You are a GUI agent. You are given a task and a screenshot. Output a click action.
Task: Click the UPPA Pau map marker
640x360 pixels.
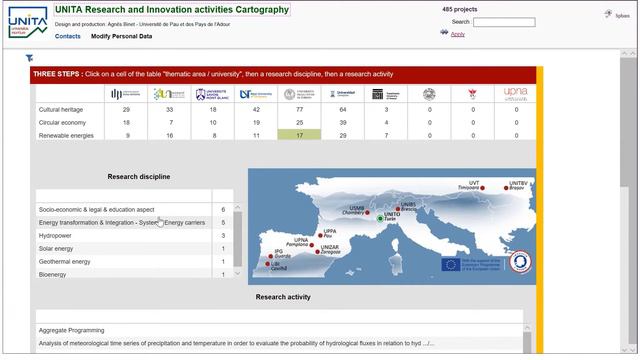(x=320, y=236)
